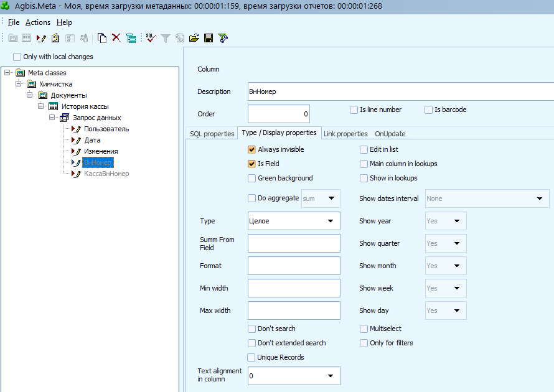
Task: Click the greyed folder icon in toolbar
Action: (x=12, y=38)
